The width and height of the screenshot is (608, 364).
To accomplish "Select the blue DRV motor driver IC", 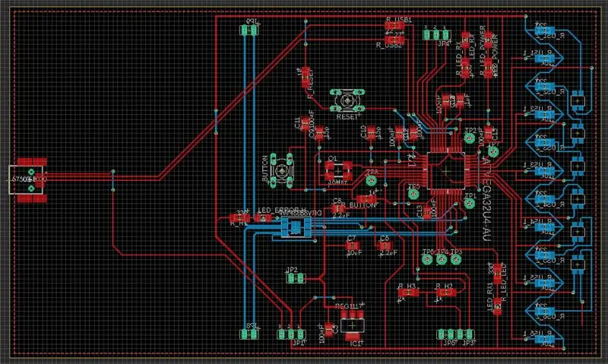I will [296, 227].
